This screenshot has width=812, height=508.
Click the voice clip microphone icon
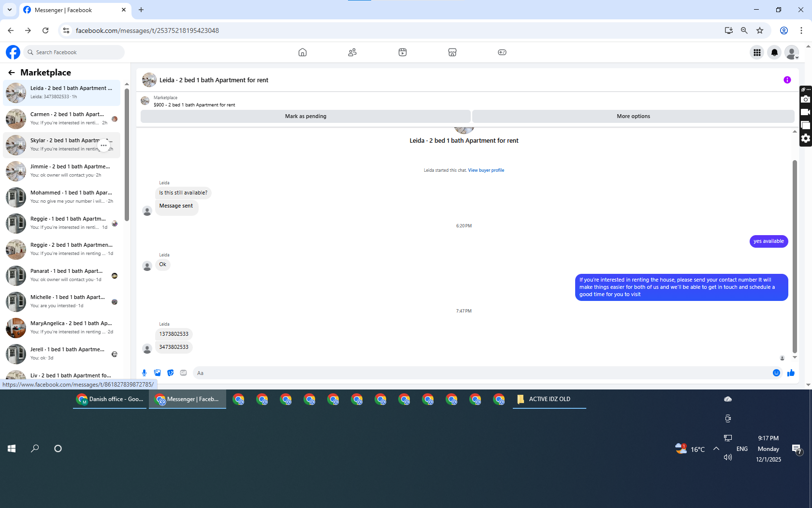click(x=144, y=373)
